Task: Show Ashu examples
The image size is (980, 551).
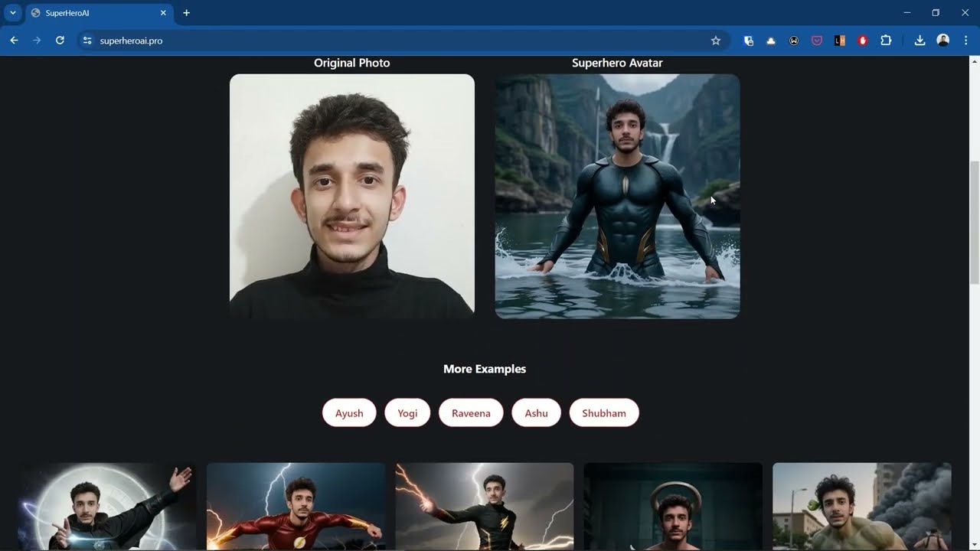Action: point(536,412)
